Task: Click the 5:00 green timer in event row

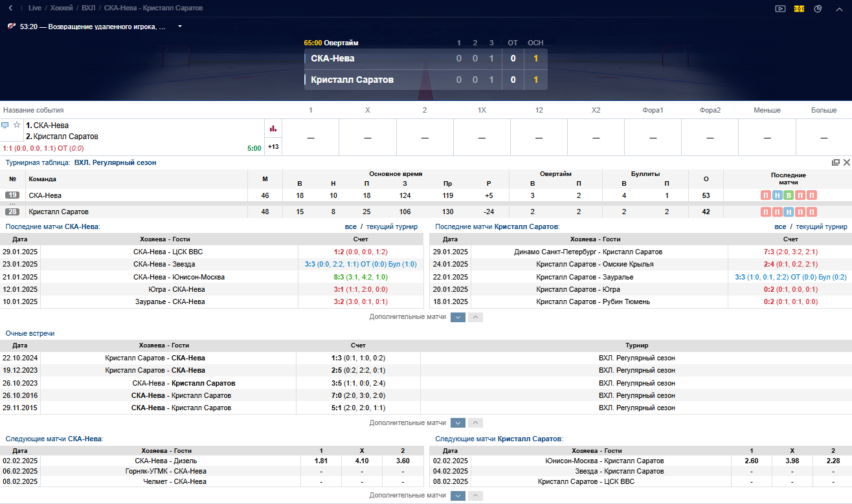Action: pos(254,148)
